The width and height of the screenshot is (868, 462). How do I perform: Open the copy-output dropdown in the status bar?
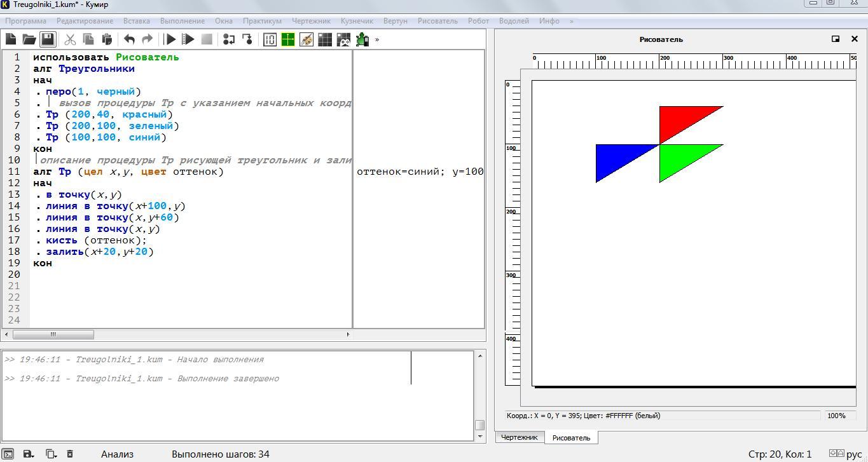[51, 454]
